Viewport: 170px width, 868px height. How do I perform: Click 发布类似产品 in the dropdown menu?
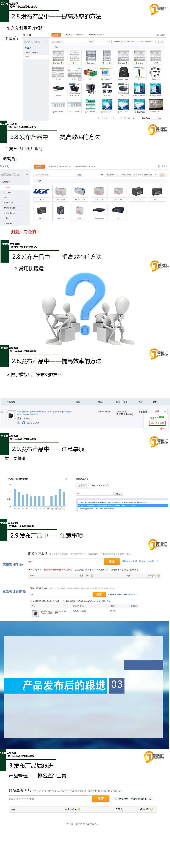(x=157, y=423)
